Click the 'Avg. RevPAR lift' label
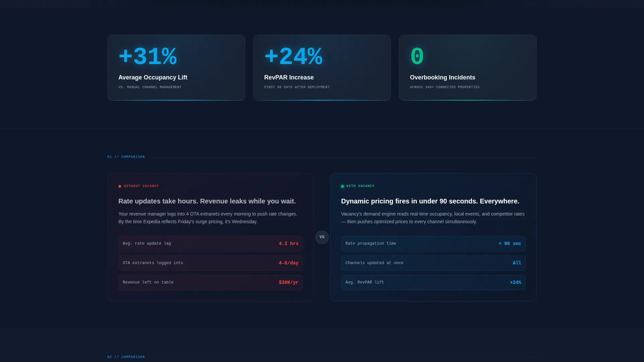 (365, 283)
